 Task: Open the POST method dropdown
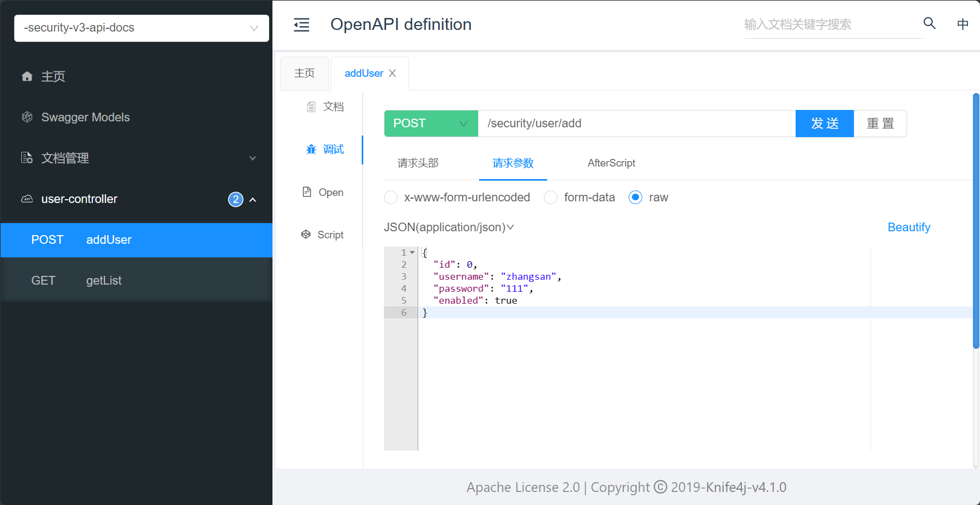[430, 124]
